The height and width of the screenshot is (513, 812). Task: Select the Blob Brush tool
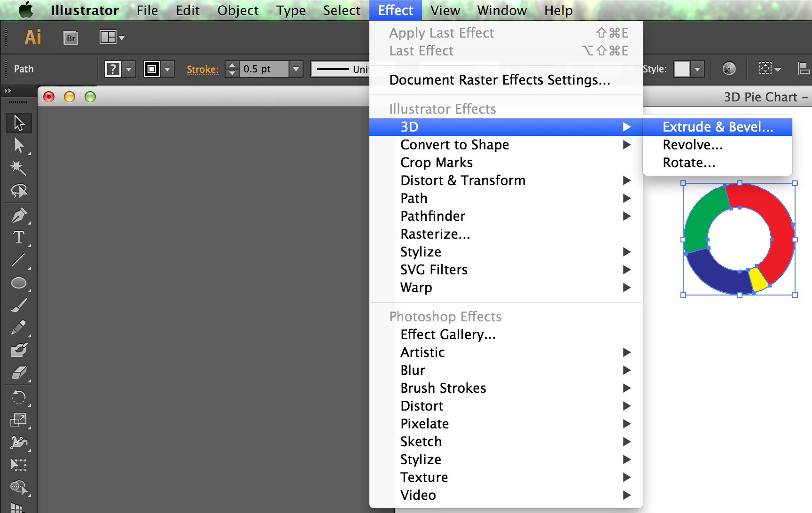click(19, 350)
